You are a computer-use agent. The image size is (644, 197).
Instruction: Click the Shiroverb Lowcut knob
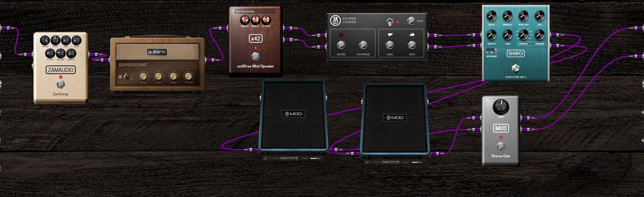(492, 34)
